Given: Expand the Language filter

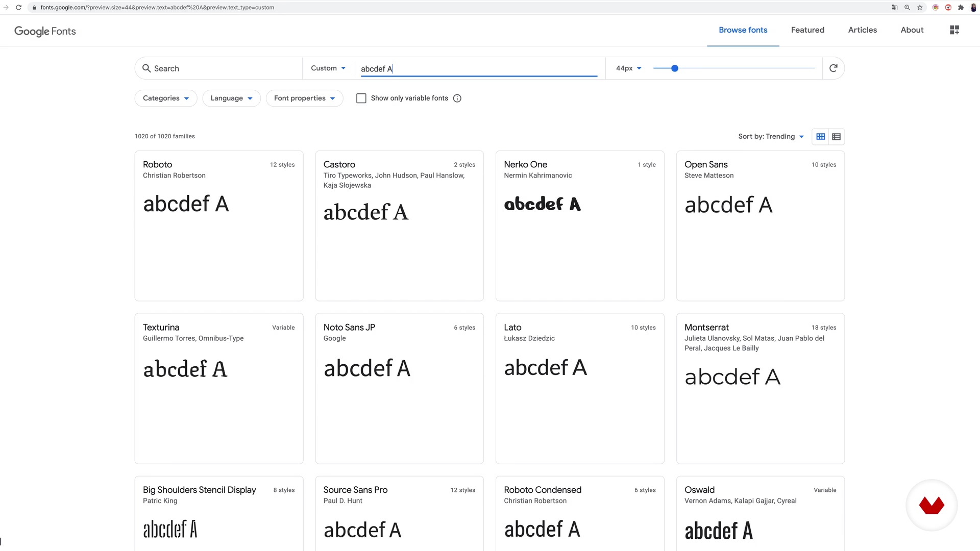Looking at the screenshot, I should point(232,98).
